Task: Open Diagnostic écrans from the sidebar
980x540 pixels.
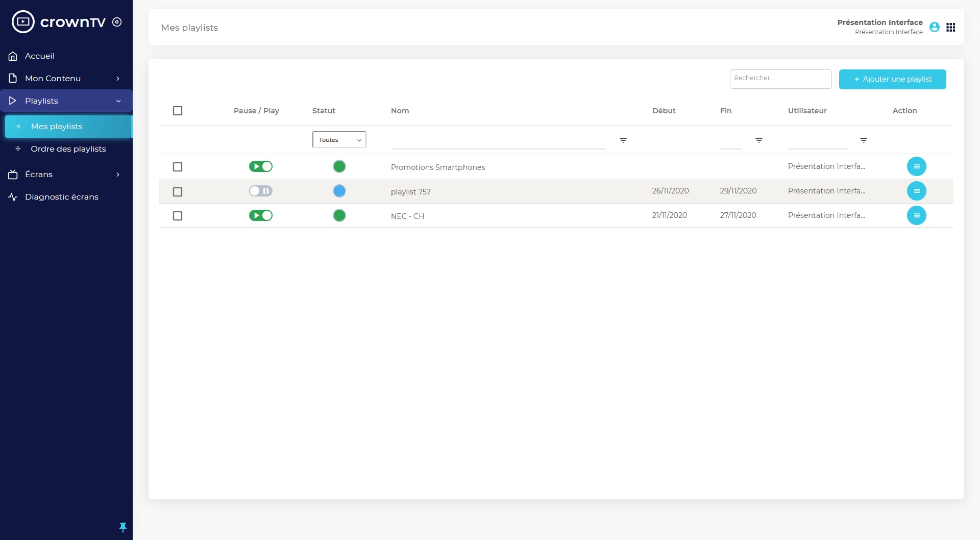Action: [62, 197]
